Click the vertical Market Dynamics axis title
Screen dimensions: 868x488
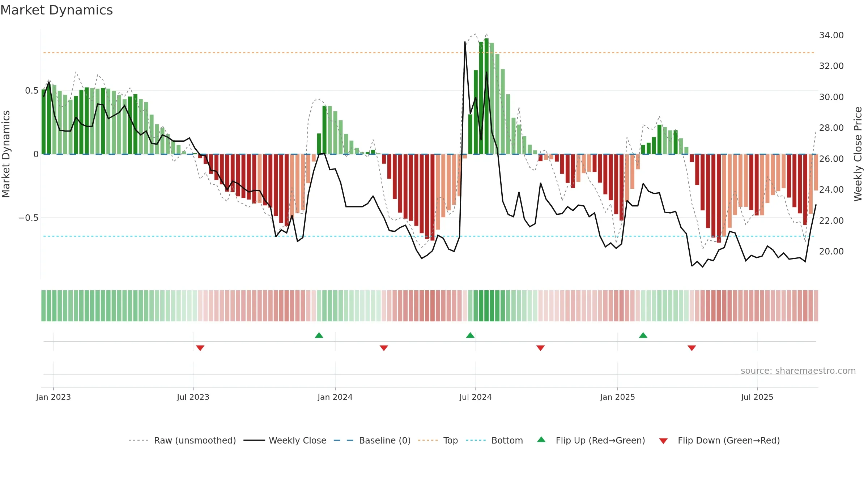coord(6,154)
